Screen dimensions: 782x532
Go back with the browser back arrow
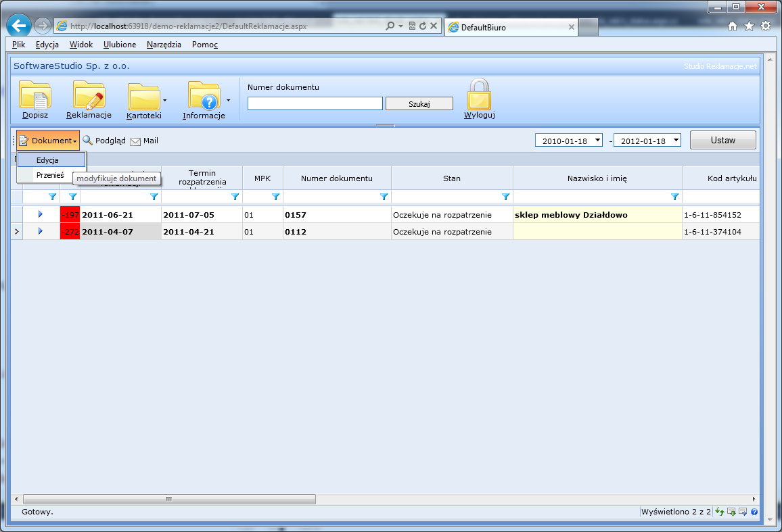[x=19, y=26]
